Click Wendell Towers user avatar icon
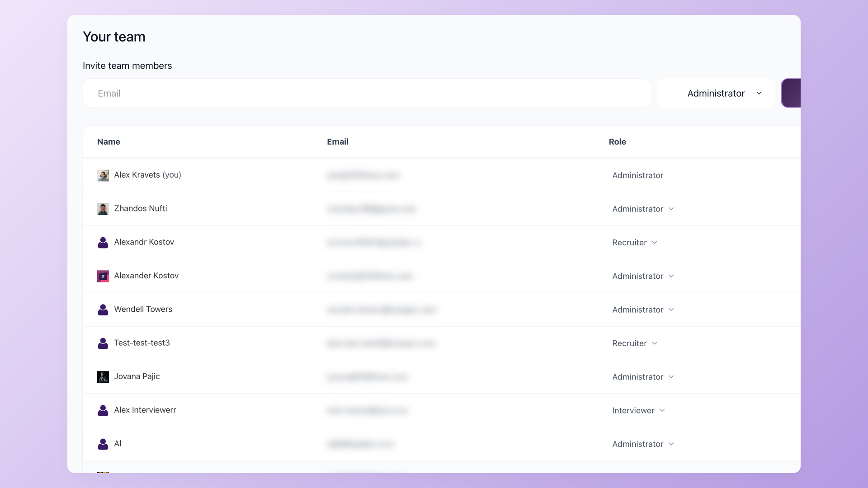The image size is (868, 488). (103, 310)
